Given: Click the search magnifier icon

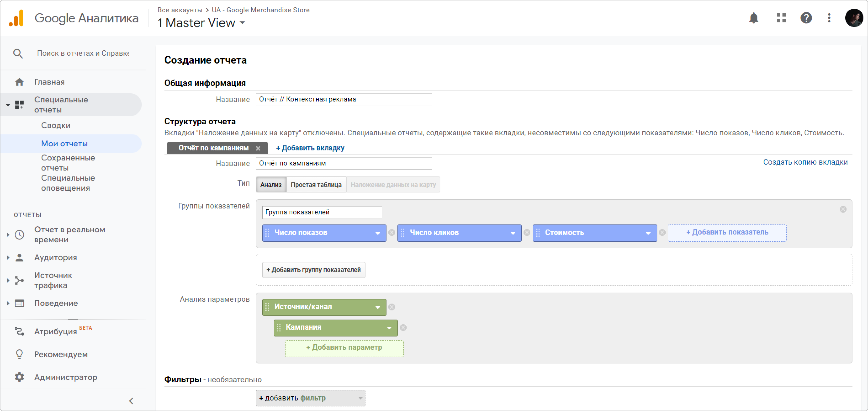Looking at the screenshot, I should click(18, 54).
